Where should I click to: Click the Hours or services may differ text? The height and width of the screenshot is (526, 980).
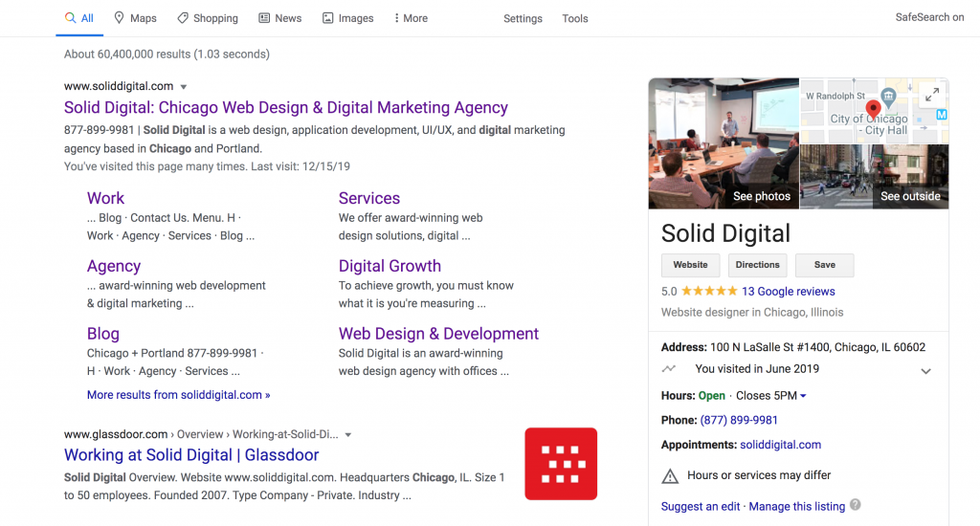759,475
